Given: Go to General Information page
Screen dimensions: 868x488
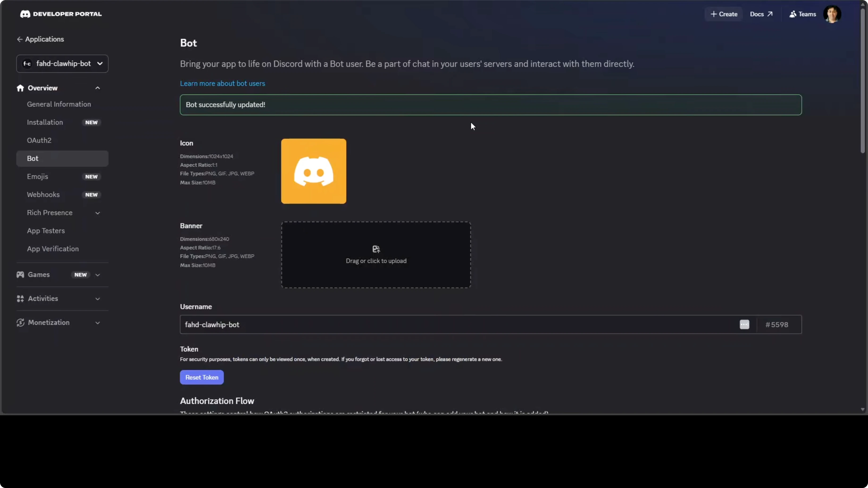Looking at the screenshot, I should [59, 104].
